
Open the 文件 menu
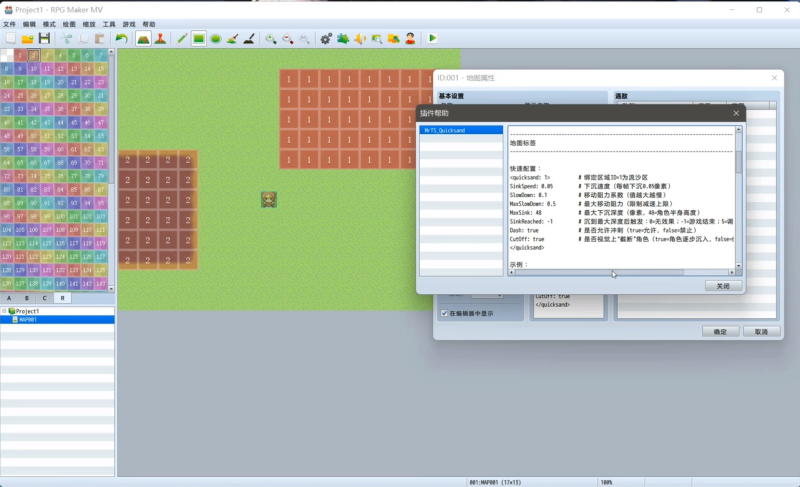coord(9,24)
